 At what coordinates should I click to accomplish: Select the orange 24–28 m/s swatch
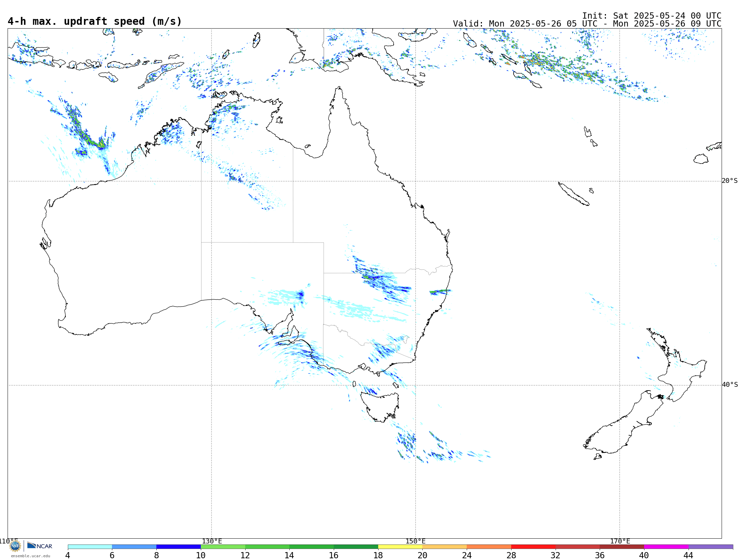pos(489,547)
